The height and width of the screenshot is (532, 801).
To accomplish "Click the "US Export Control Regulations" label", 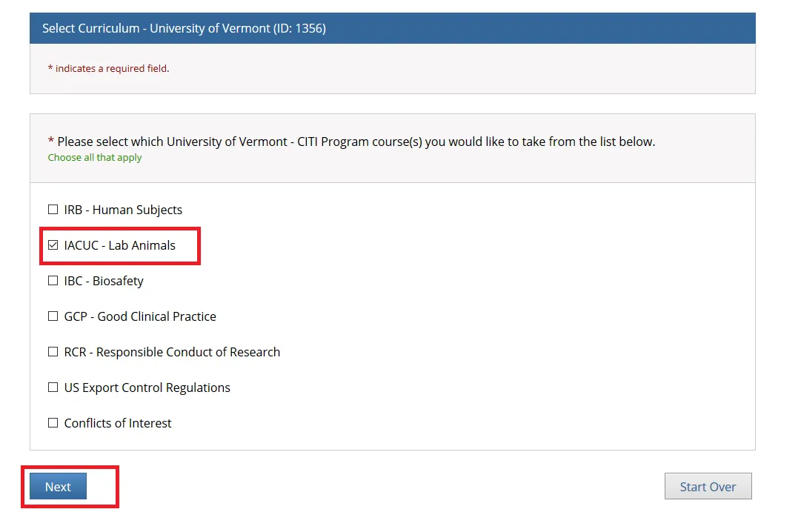I will pyautogui.click(x=147, y=388).
